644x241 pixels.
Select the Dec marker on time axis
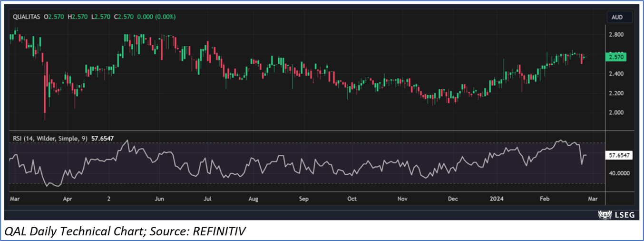453,198
